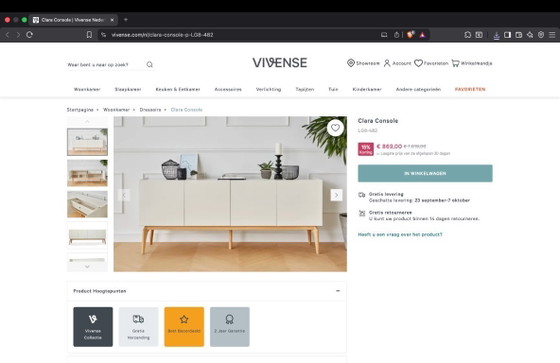This screenshot has width=560, height=363.
Task: Click the search magnifier icon
Action: coord(150,64)
